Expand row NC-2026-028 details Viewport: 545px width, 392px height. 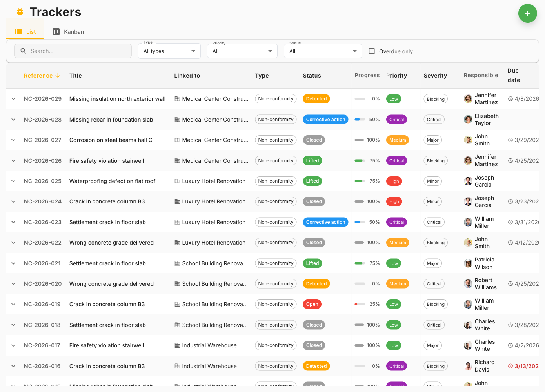point(13,120)
